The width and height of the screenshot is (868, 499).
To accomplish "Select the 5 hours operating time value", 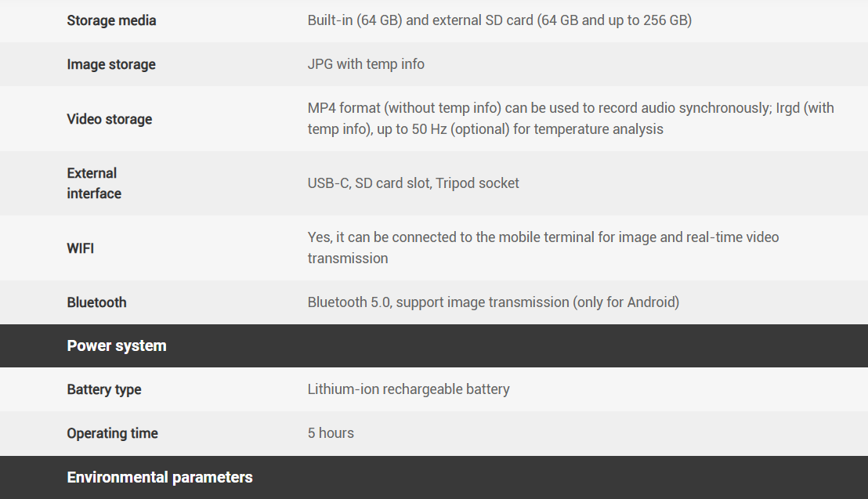I will (331, 433).
